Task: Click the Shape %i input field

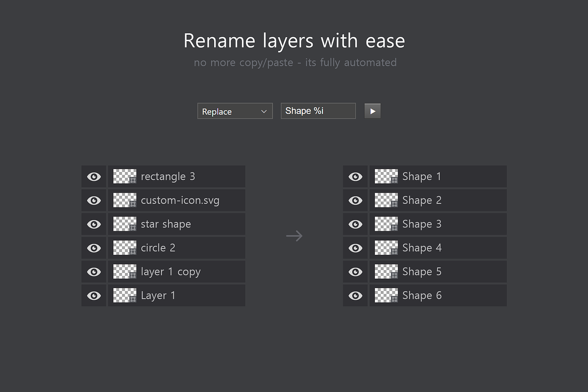Action: pyautogui.click(x=318, y=111)
